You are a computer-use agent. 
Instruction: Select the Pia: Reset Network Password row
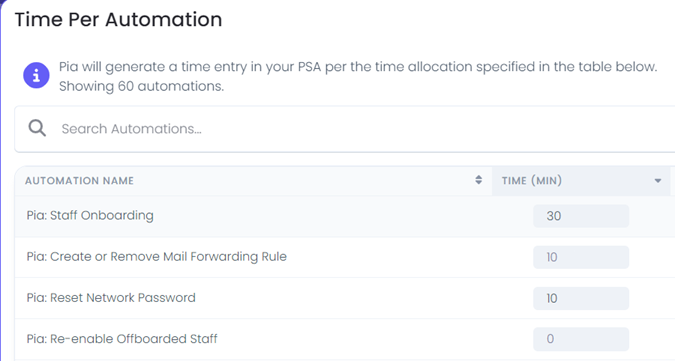[344, 298]
